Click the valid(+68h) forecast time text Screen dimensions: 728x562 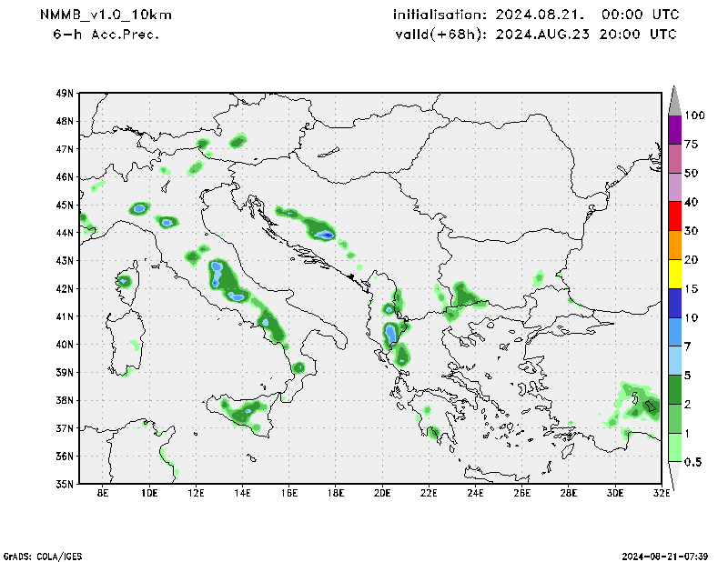[x=534, y=34]
